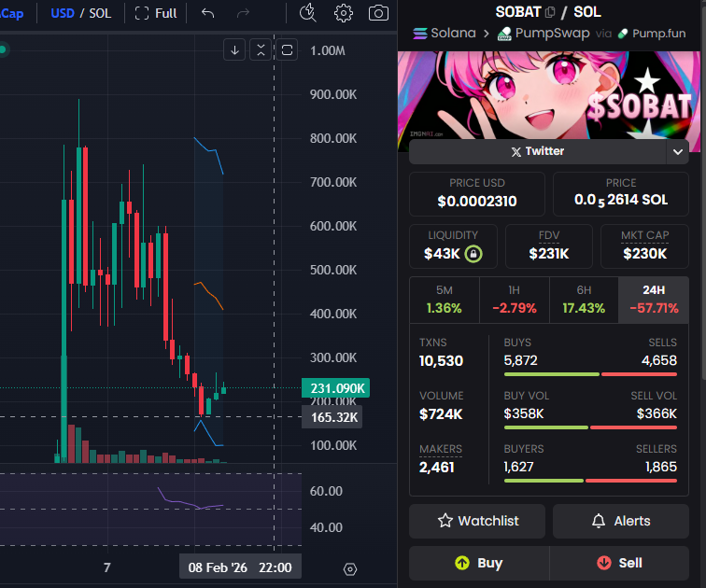Copy SOBAT token address icon
This screenshot has width=706, height=588.
[x=550, y=12]
